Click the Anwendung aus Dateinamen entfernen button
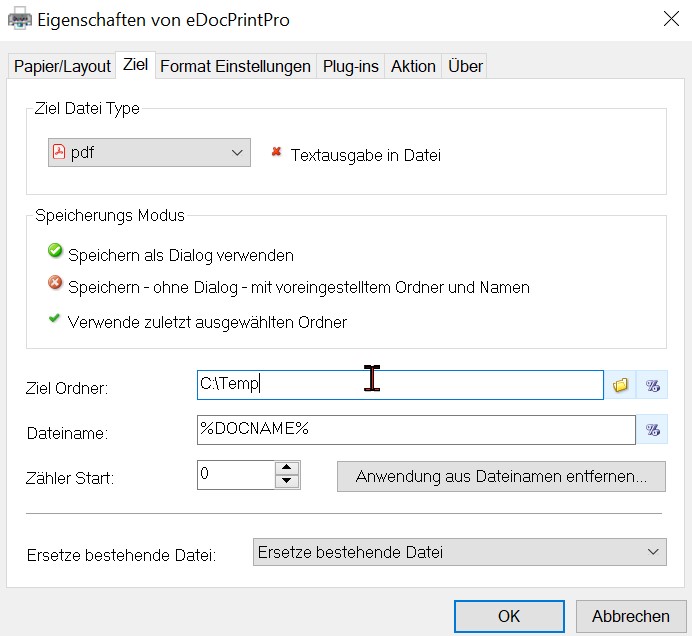This screenshot has height=636, width=692. click(501, 477)
